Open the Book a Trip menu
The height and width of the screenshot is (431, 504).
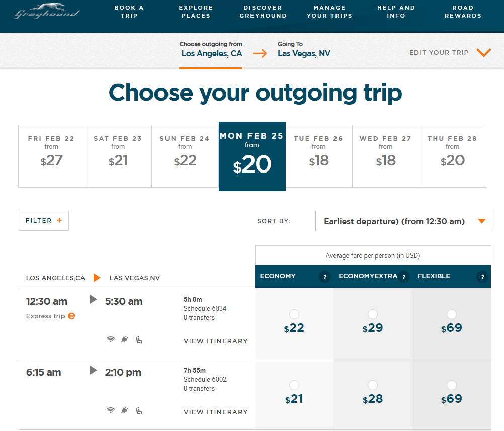click(x=129, y=12)
